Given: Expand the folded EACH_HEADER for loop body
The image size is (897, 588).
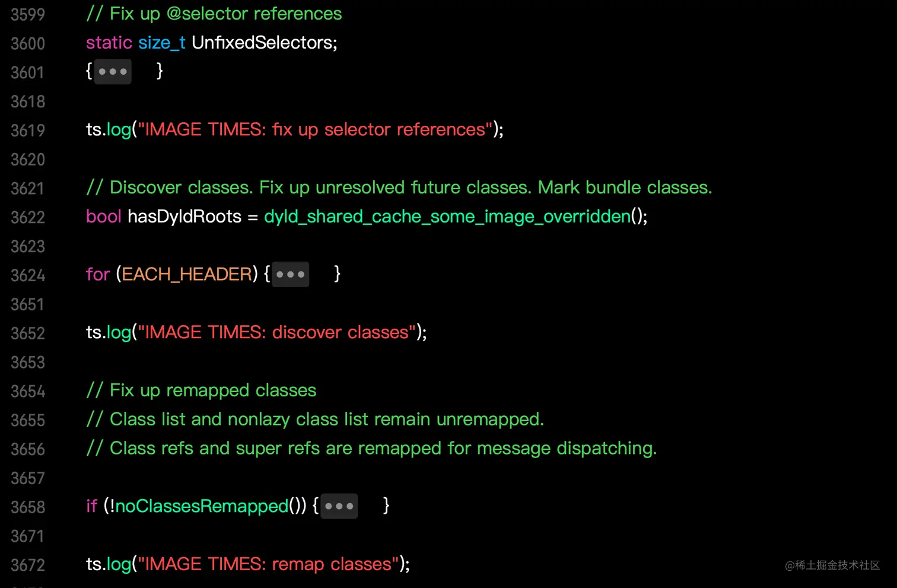Looking at the screenshot, I should pyautogui.click(x=290, y=274).
